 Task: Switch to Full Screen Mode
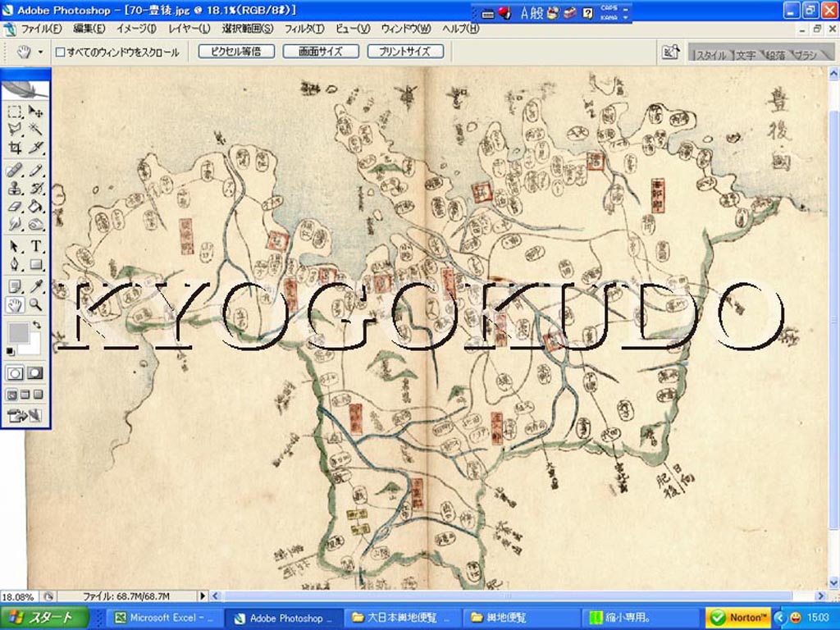click(38, 395)
